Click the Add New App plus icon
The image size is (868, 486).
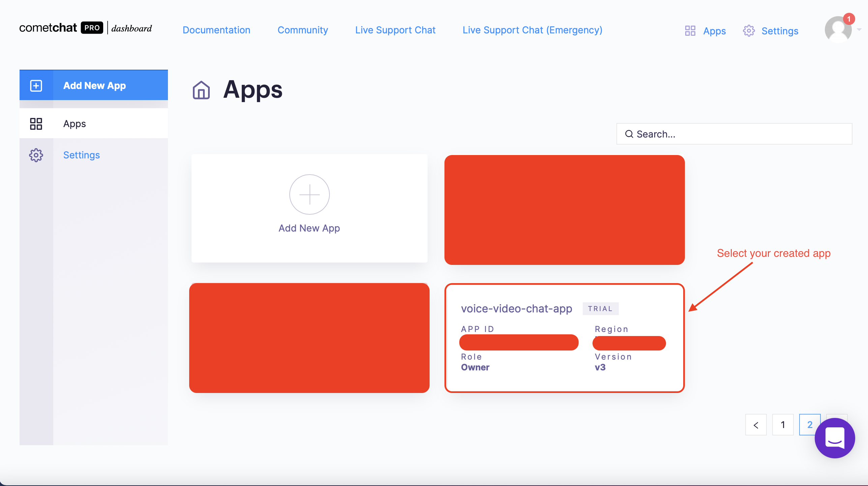pyautogui.click(x=310, y=194)
